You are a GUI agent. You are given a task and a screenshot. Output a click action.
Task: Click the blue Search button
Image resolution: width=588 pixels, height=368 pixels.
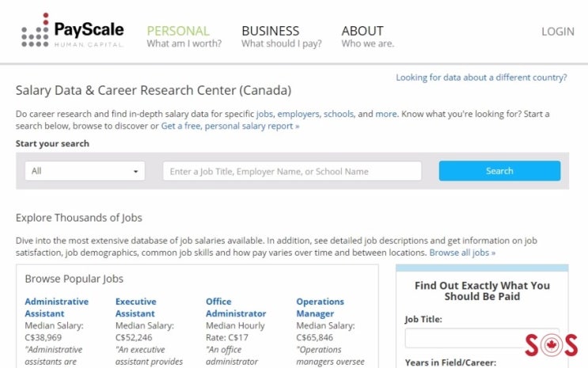[x=499, y=171]
